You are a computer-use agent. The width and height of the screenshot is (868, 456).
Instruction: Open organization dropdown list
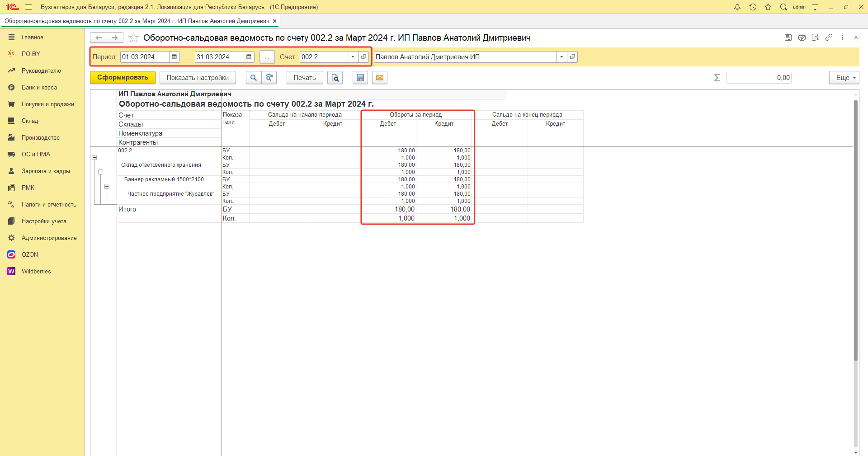pos(561,57)
